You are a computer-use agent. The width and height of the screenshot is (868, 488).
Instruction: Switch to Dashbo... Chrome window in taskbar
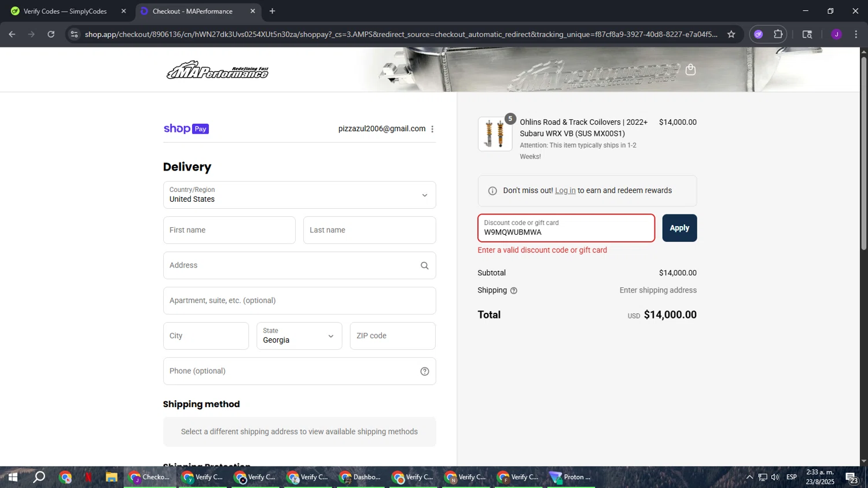point(360,477)
